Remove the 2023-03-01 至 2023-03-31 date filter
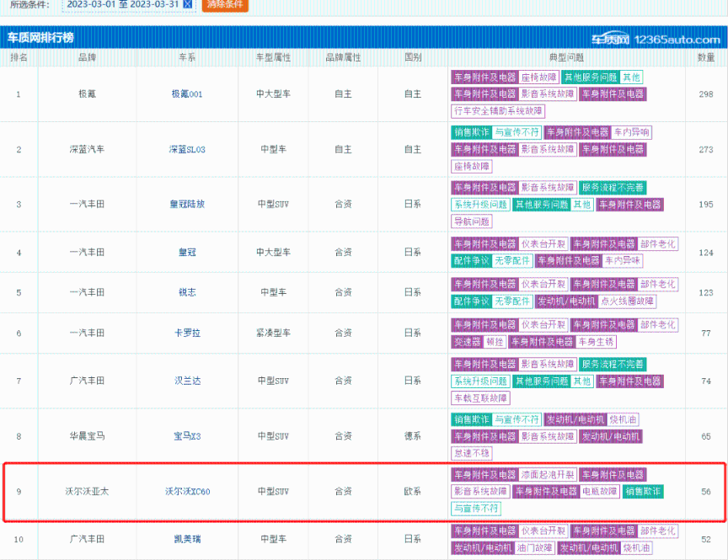Screen dimensions: 728x560 pyautogui.click(x=188, y=4)
